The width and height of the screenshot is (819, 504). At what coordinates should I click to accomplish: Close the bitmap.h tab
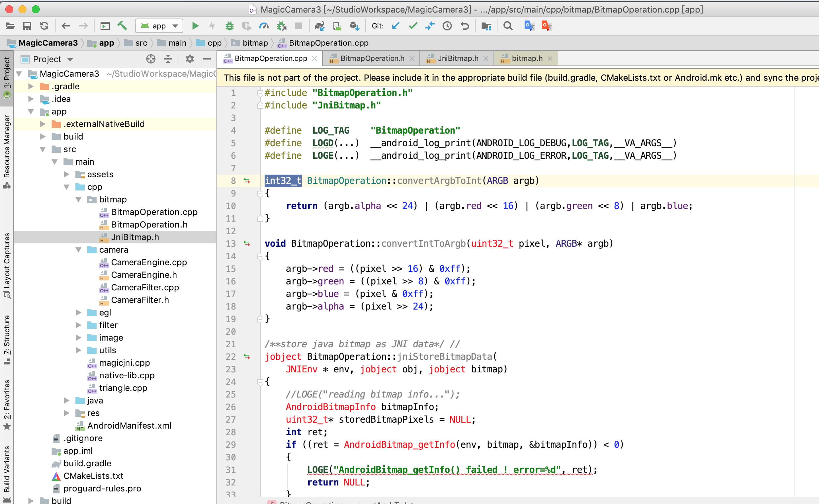[550, 59]
